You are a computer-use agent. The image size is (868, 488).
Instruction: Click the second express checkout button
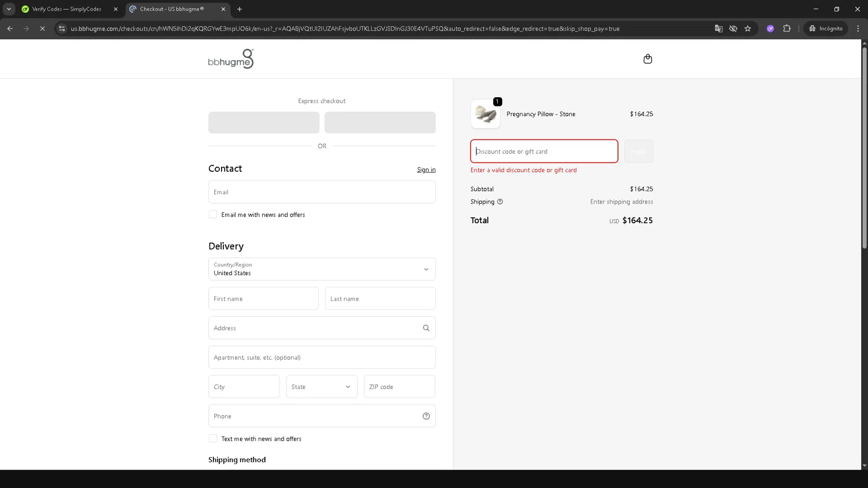(380, 123)
